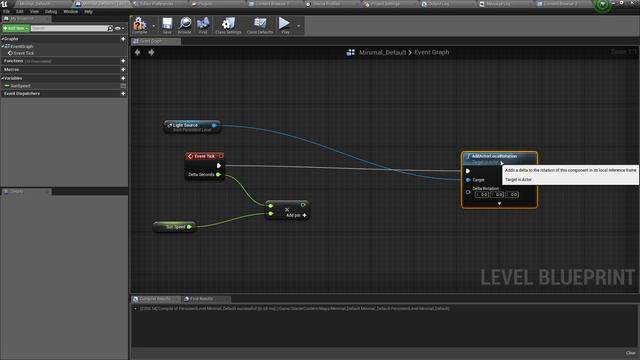The width and height of the screenshot is (640, 360).
Task: Expand the AddActorLocalRotation node advanced arrow
Action: (499, 203)
